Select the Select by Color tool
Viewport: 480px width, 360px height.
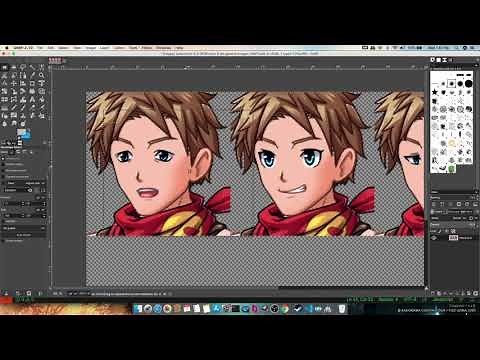pos(41,67)
